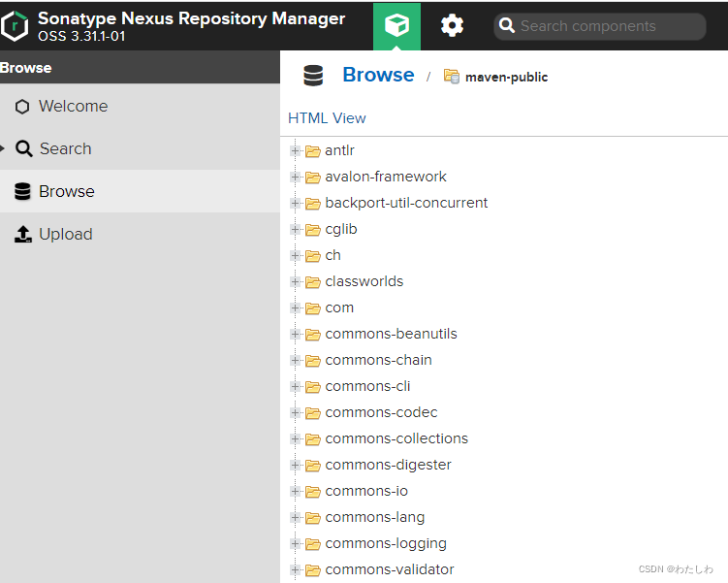The image size is (728, 583).
Task: Open Welcome in the sidebar
Action: pos(140,106)
